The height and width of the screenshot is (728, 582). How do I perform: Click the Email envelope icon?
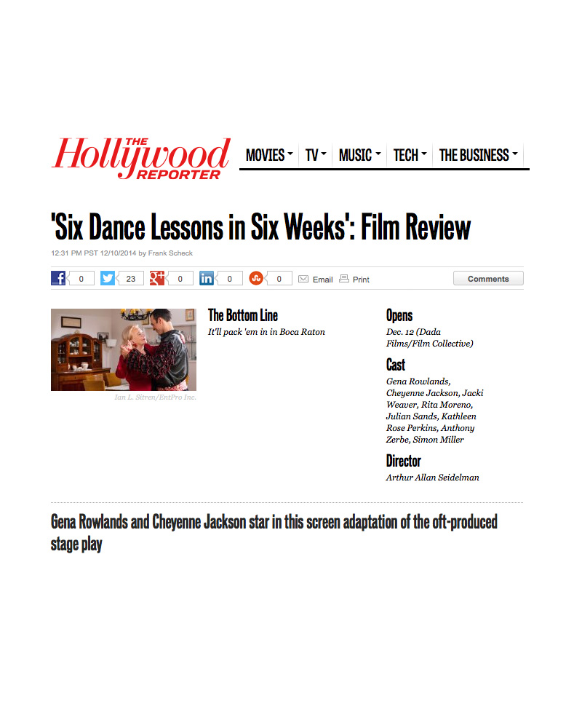[303, 279]
